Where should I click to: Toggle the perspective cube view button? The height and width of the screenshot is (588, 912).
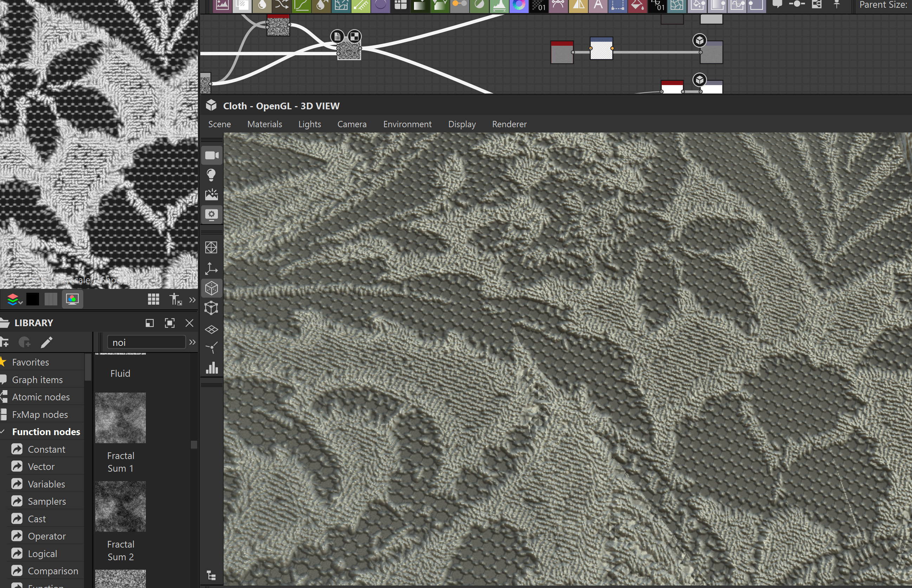click(212, 288)
